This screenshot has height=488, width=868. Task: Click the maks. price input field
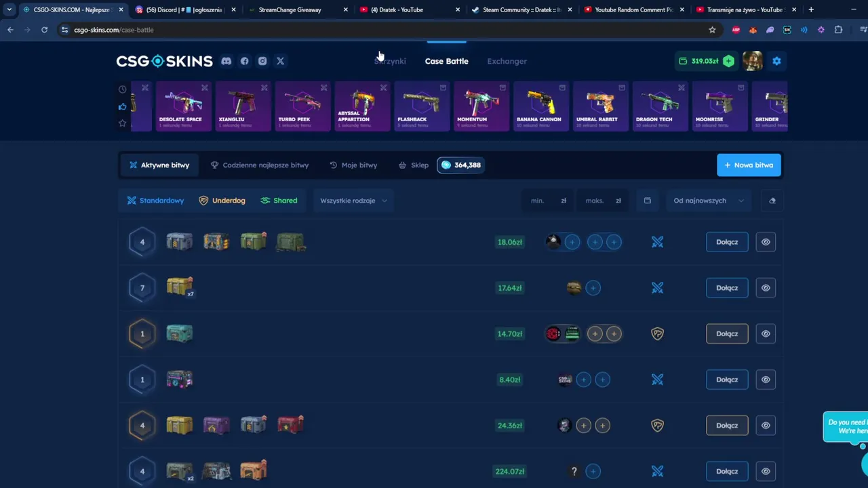tap(601, 201)
